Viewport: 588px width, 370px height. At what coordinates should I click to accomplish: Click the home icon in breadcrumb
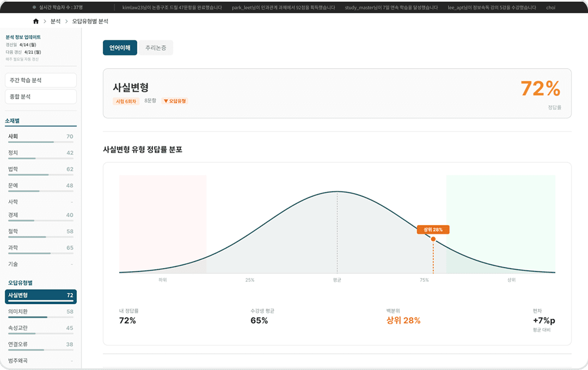coord(36,21)
